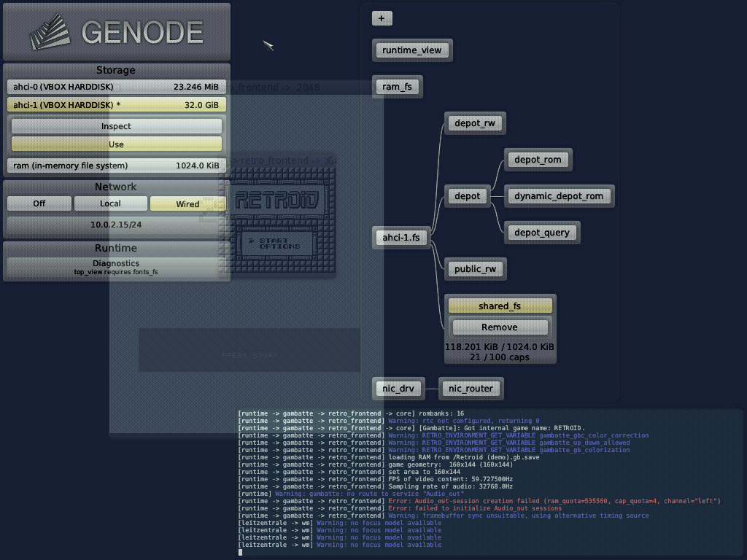Switch network mode to Local
Image resolution: width=747 pixels, height=560 pixels.
point(111,203)
